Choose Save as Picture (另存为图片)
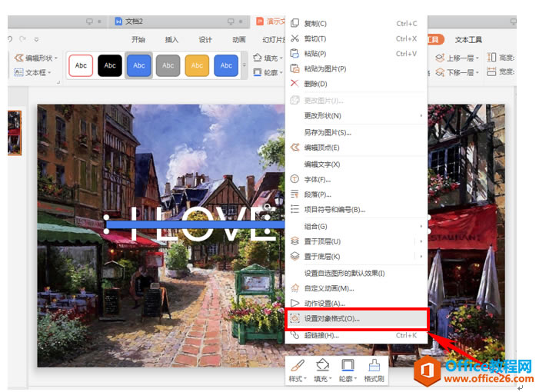Viewport: 539px width, 392px height. 356,132
